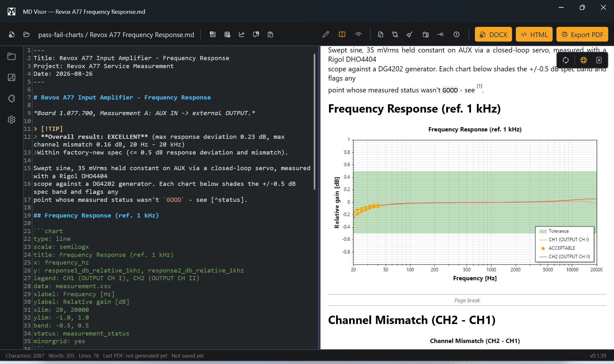This screenshot has height=364, width=614.
Task: Click 'Last PDF: not generated yet' status
Action: pyautogui.click(x=135, y=356)
